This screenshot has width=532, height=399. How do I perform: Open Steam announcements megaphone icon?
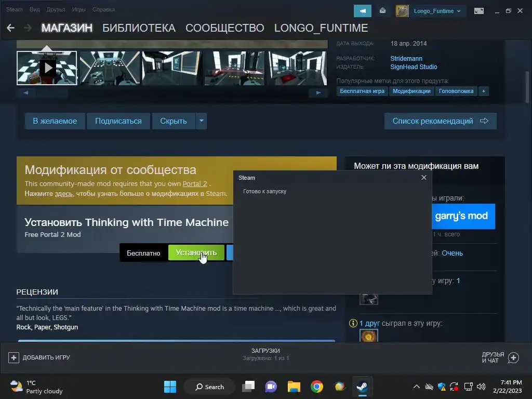coord(362,11)
